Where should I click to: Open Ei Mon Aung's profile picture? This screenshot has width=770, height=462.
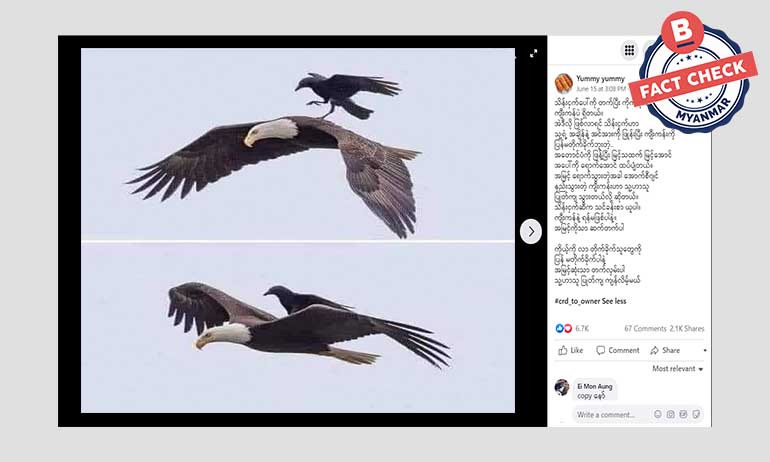(x=562, y=387)
